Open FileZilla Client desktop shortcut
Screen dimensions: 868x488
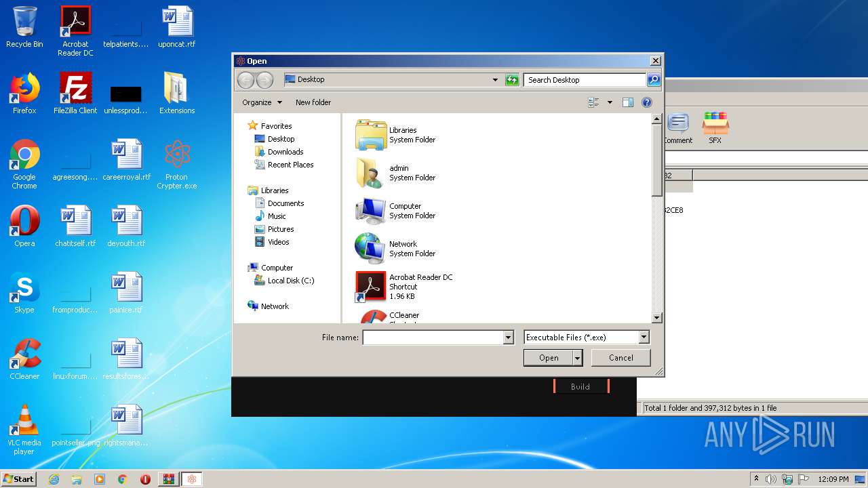tap(75, 94)
